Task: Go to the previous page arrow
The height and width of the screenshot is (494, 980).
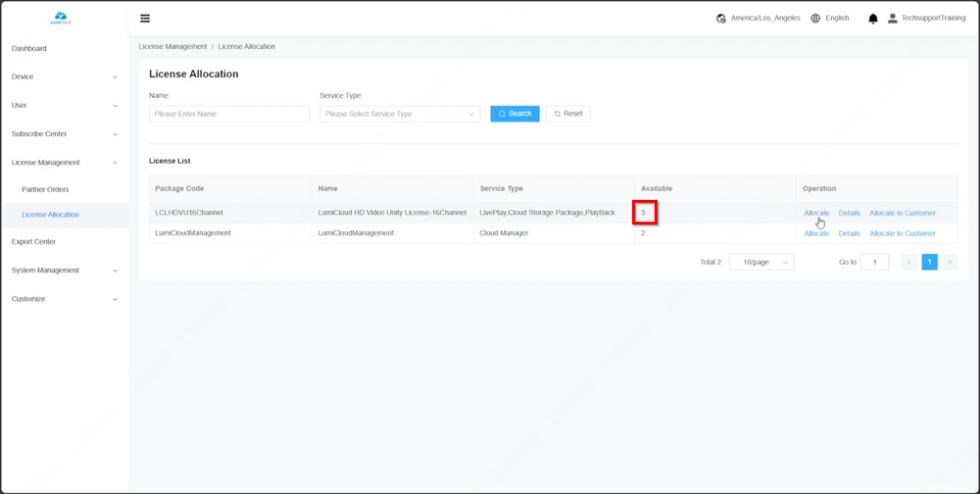Action: pyautogui.click(x=909, y=262)
